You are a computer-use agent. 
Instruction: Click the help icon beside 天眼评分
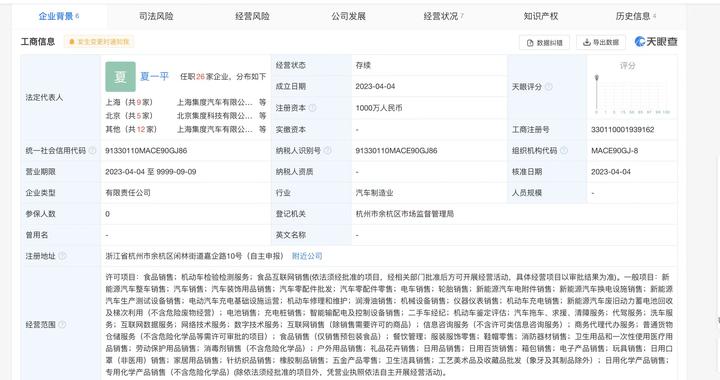[x=549, y=87]
